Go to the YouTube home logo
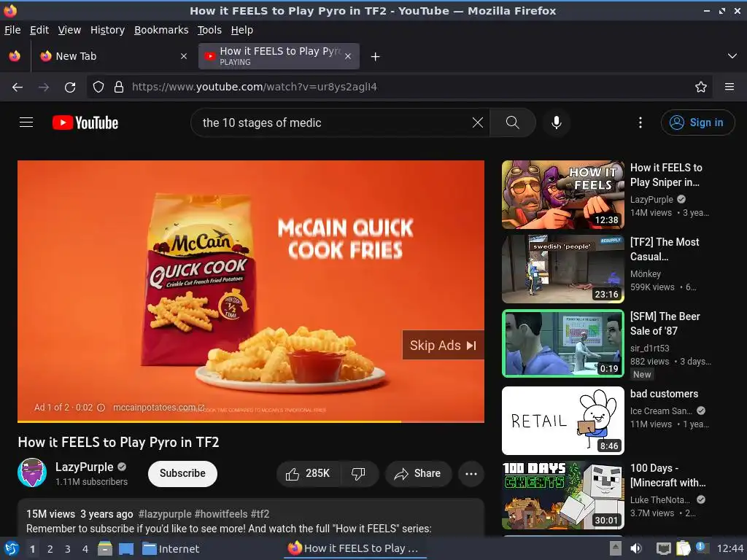The height and width of the screenshot is (560, 747). pos(85,122)
